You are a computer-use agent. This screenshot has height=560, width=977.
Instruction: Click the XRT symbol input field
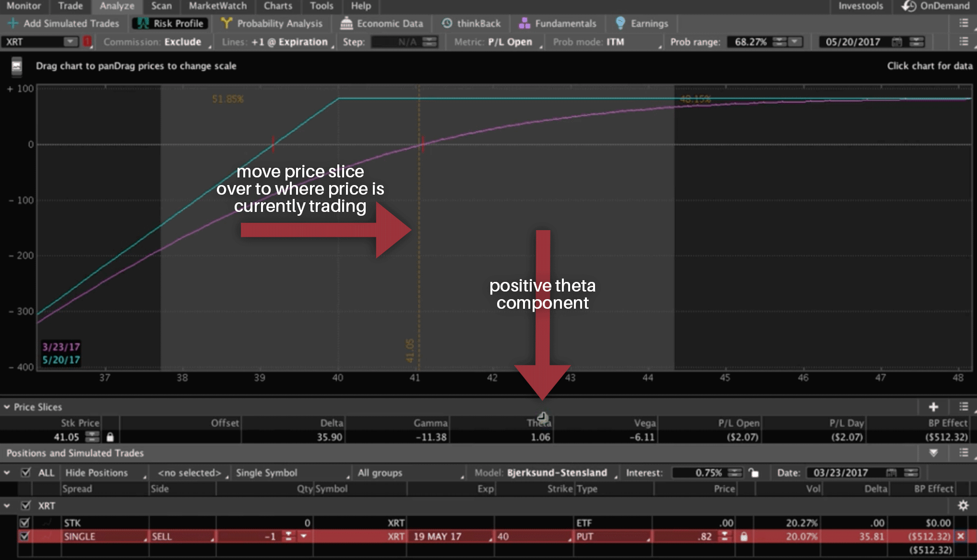[x=34, y=42]
